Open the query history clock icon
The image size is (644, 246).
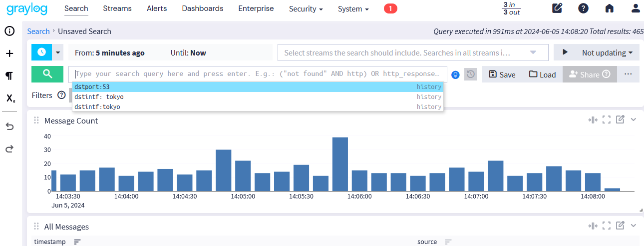click(x=470, y=74)
